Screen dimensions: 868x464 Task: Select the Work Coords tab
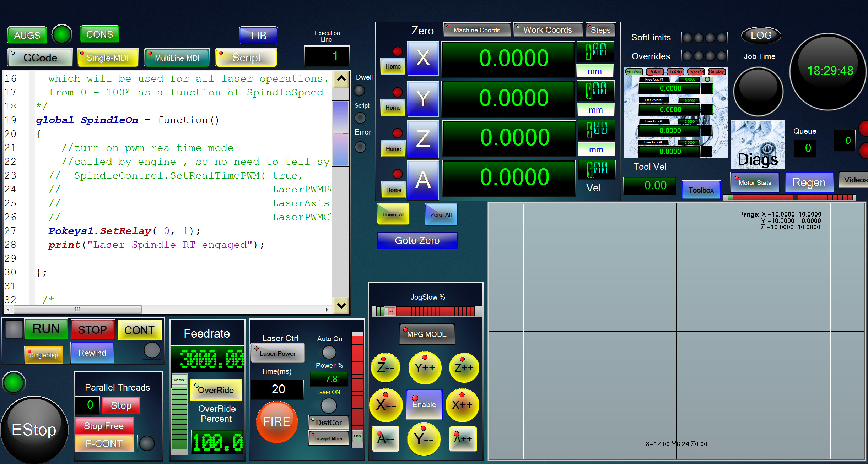548,30
